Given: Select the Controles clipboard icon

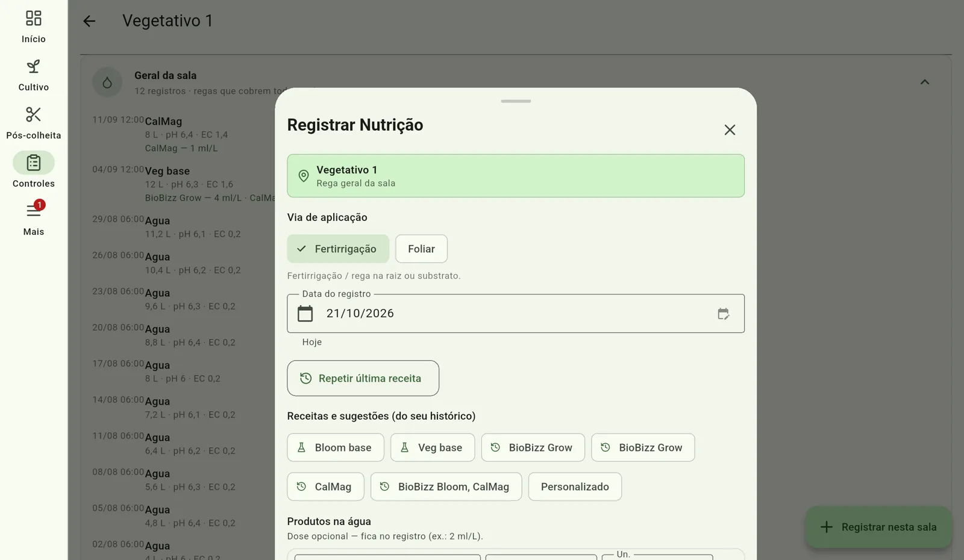Looking at the screenshot, I should pyautogui.click(x=34, y=163).
